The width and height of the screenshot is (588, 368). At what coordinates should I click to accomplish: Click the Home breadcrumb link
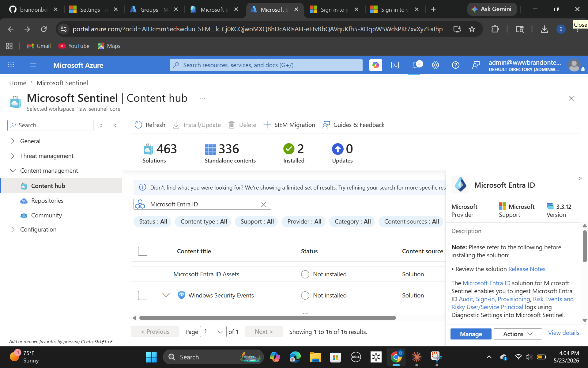coord(18,83)
